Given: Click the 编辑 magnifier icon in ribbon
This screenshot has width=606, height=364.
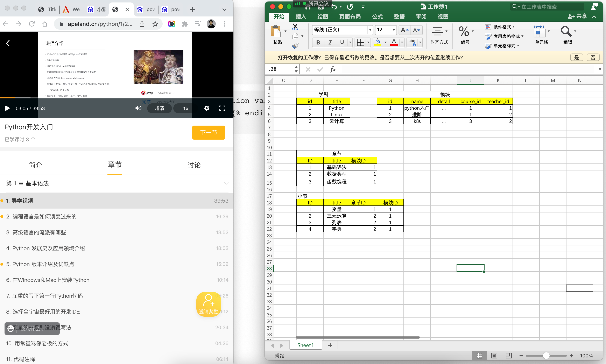Looking at the screenshot, I should click(x=566, y=31).
